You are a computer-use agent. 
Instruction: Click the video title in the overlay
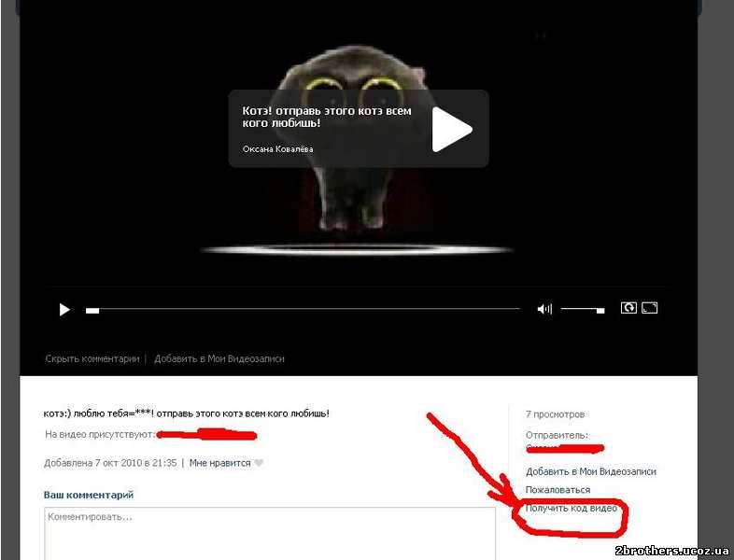pos(327,117)
